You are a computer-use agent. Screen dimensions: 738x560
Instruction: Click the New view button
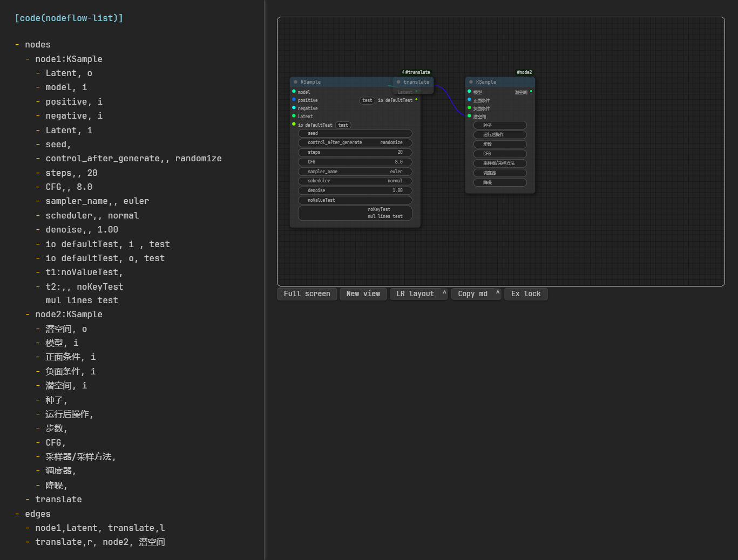pyautogui.click(x=363, y=294)
